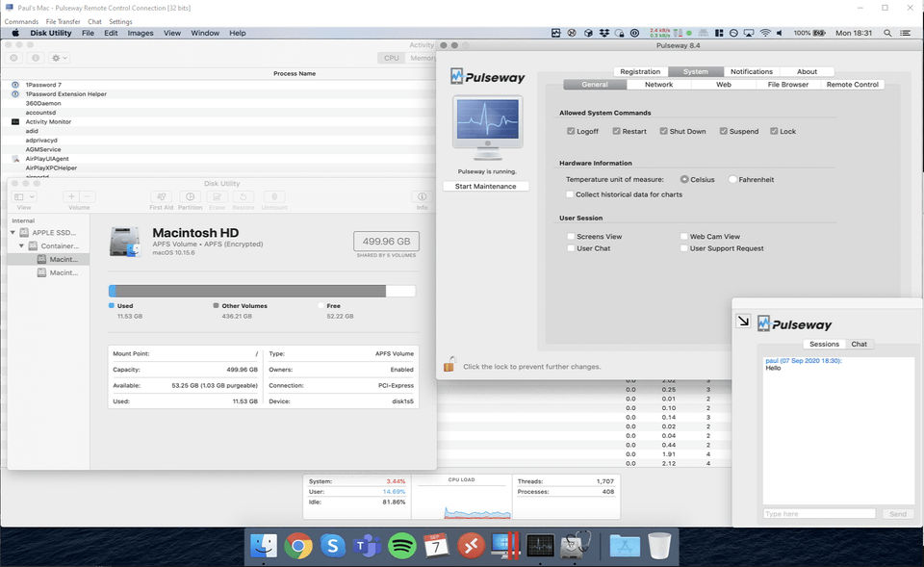924x567 pixels.
Task: Uncheck the Logoff system command
Action: (x=571, y=131)
